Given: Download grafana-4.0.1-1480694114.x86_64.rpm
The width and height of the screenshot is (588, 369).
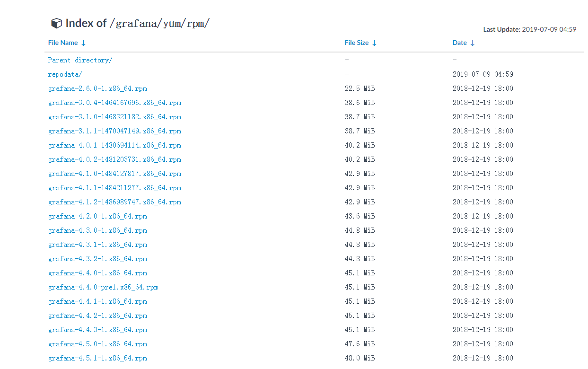Looking at the screenshot, I should (x=114, y=145).
